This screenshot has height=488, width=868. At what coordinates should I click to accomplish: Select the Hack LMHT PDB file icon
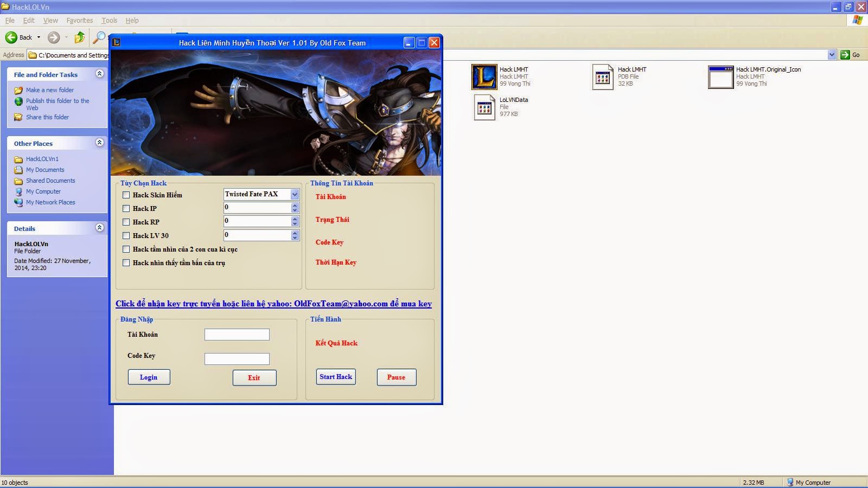[x=603, y=76]
